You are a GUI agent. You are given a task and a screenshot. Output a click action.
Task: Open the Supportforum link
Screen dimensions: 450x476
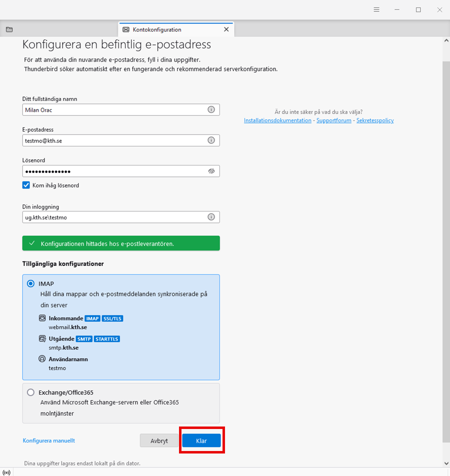pos(333,120)
